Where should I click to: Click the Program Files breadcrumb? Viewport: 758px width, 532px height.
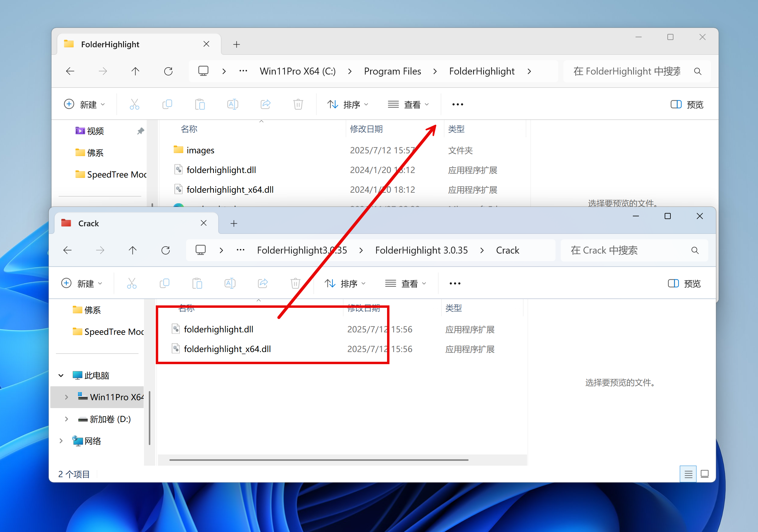392,71
